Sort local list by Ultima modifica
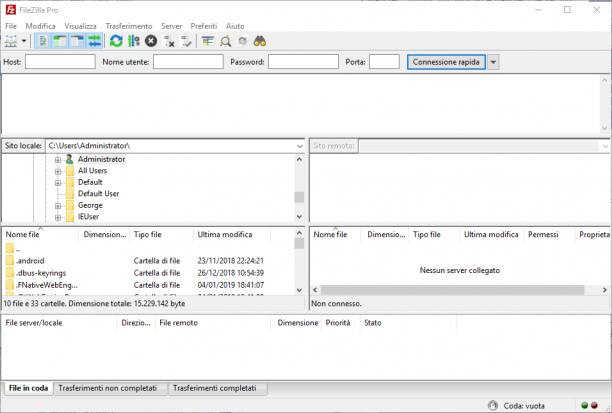 click(232, 234)
